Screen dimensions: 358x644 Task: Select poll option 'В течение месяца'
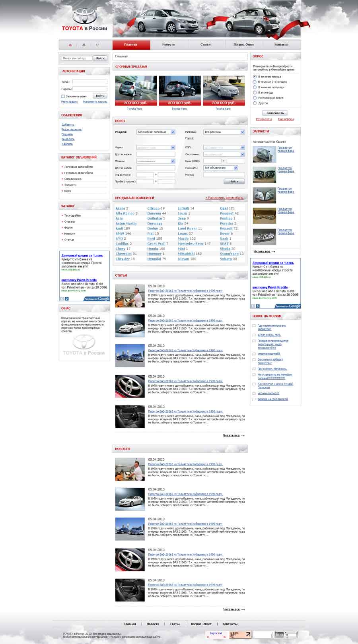(x=255, y=77)
